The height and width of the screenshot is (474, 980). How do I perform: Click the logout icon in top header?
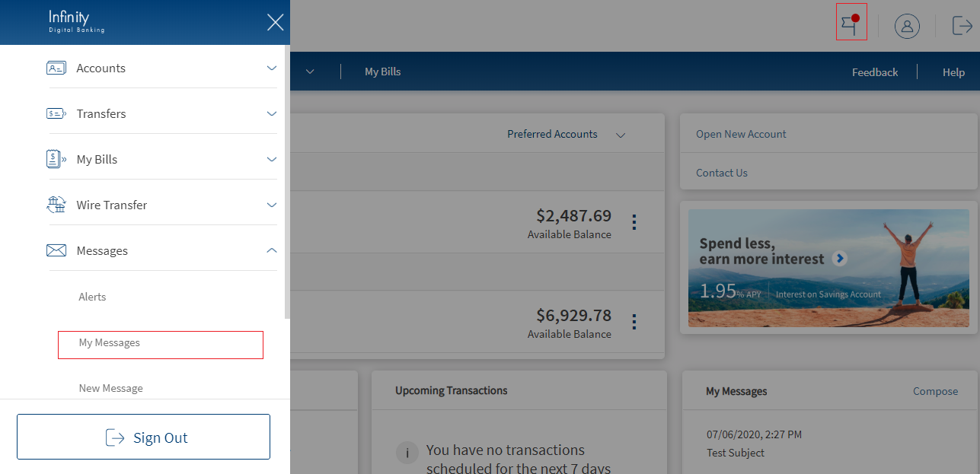(x=962, y=26)
